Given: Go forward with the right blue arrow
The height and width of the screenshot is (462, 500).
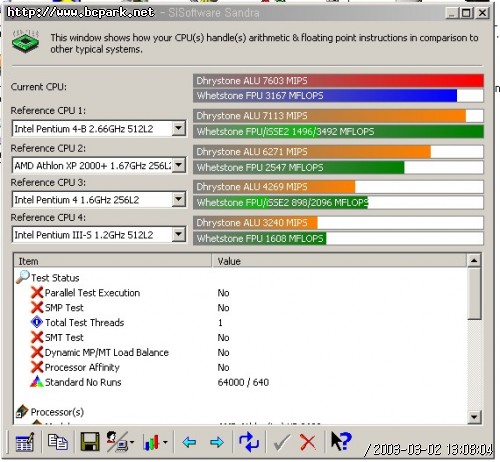Looking at the screenshot, I should (217, 442).
